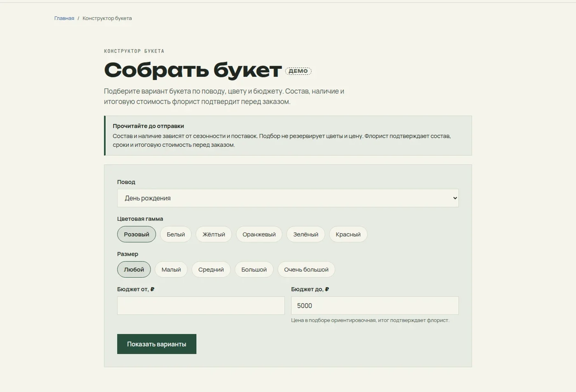This screenshot has height=392, width=576.
Task: Choose the Жёлтый color option
Action: click(214, 234)
